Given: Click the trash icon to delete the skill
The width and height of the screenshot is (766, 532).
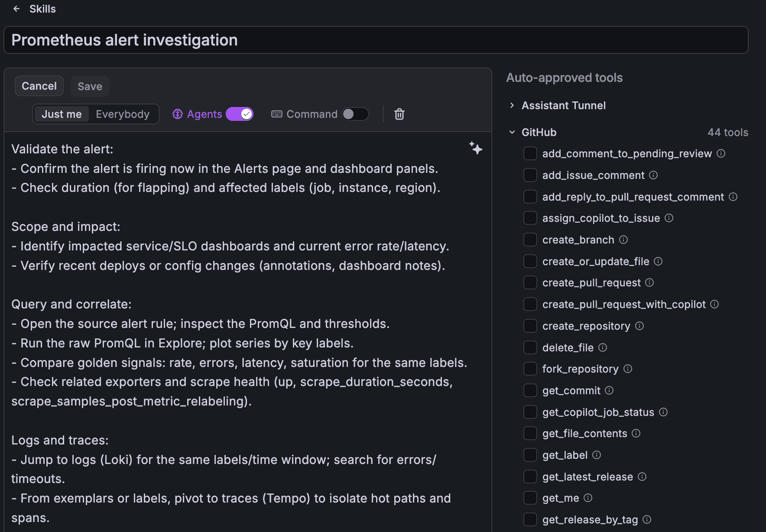Looking at the screenshot, I should (x=399, y=114).
